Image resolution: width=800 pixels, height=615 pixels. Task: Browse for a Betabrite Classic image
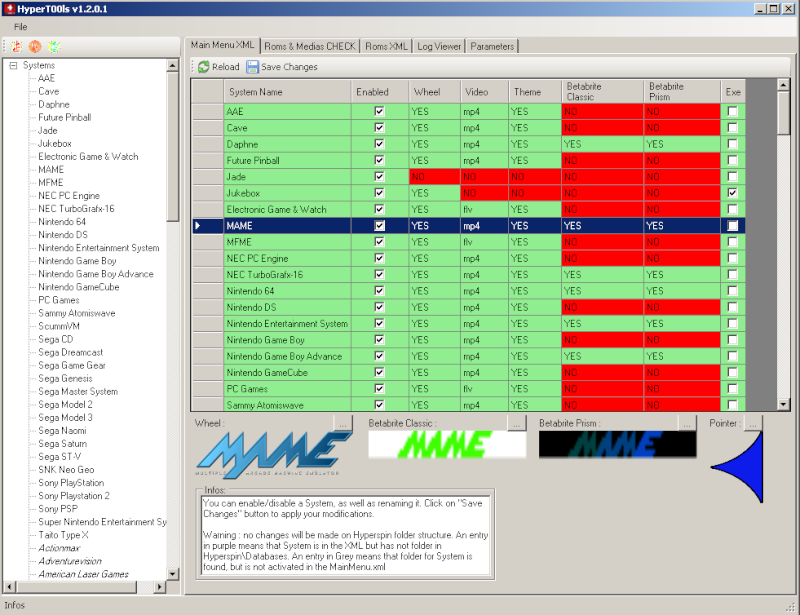click(517, 423)
